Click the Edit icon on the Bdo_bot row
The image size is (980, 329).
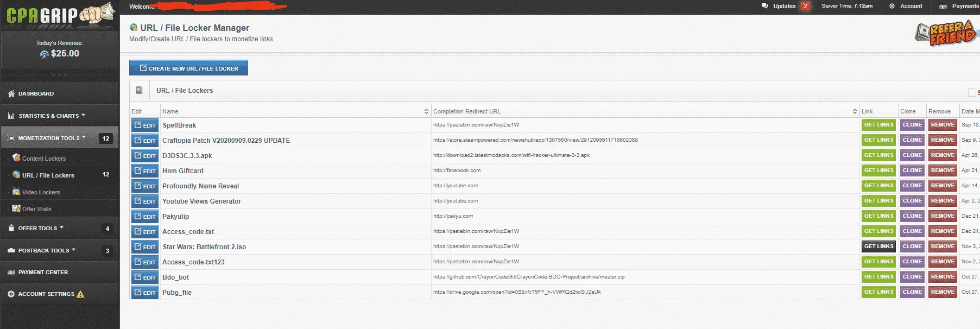138,277
